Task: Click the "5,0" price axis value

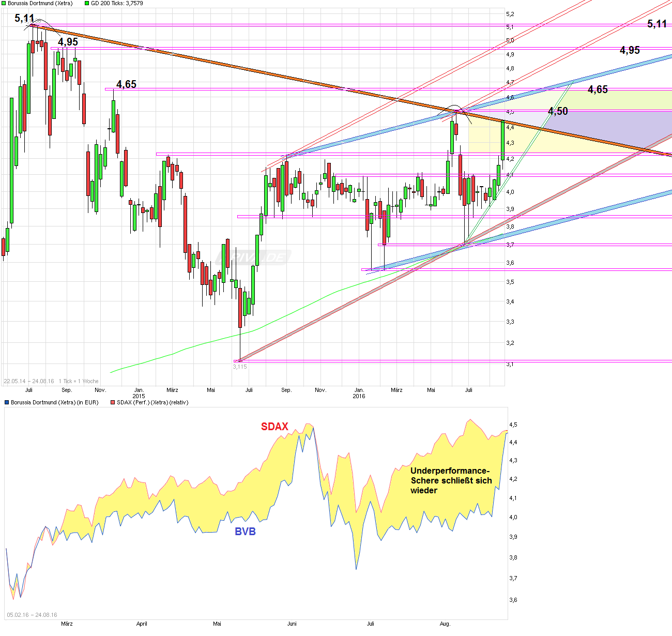Action: [x=510, y=40]
